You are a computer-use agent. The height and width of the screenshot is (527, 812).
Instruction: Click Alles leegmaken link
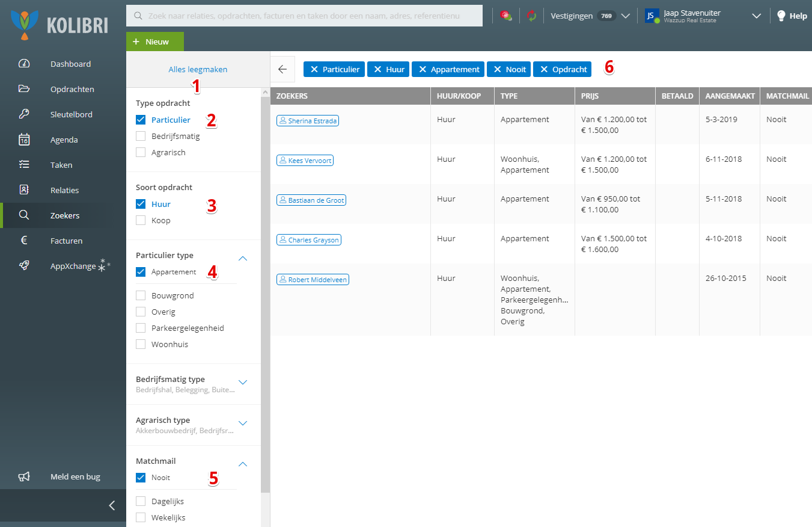pos(198,69)
